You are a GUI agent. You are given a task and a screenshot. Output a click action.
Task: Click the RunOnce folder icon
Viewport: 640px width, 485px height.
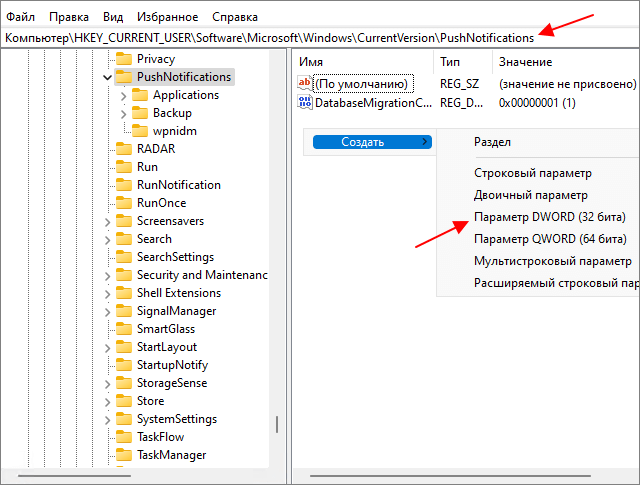tap(124, 203)
